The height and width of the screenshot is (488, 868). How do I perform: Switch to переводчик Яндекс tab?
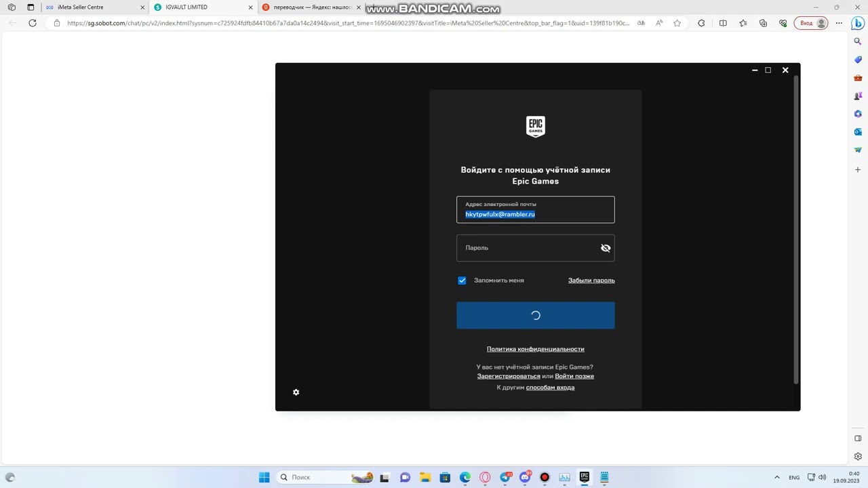[312, 7]
